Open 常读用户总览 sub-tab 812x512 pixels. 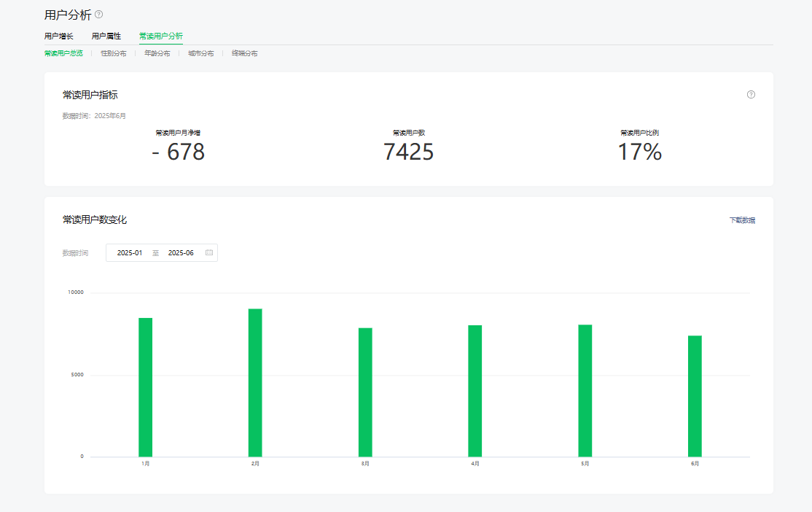coord(63,53)
